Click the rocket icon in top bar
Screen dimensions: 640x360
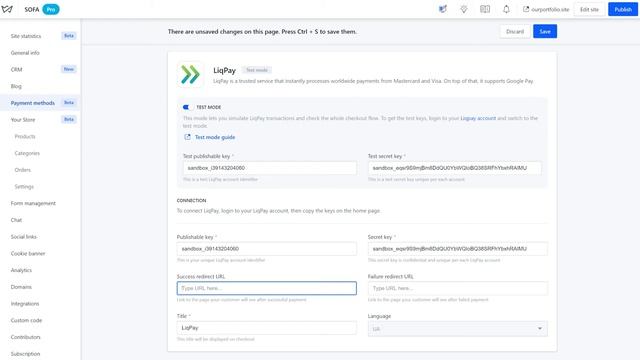442,9
